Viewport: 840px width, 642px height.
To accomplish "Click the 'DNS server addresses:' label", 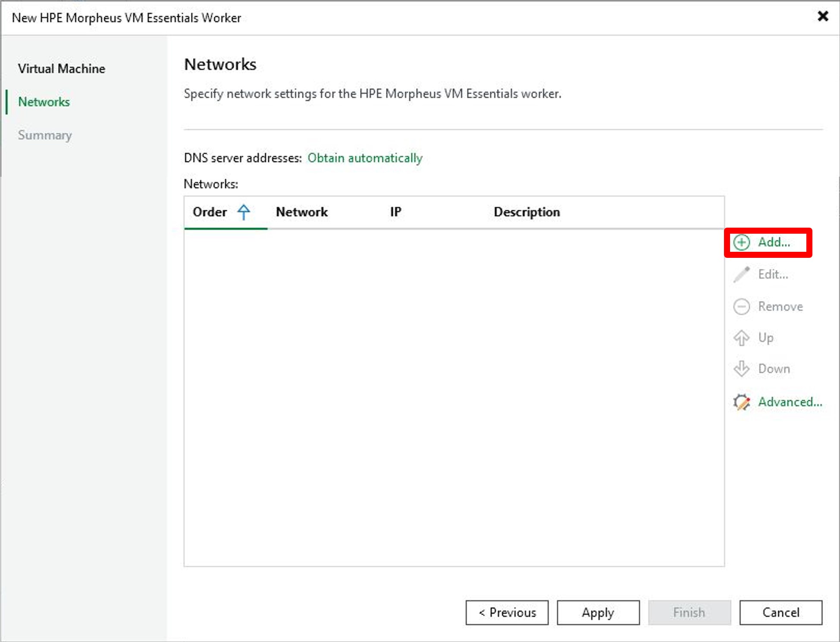I will (x=243, y=158).
